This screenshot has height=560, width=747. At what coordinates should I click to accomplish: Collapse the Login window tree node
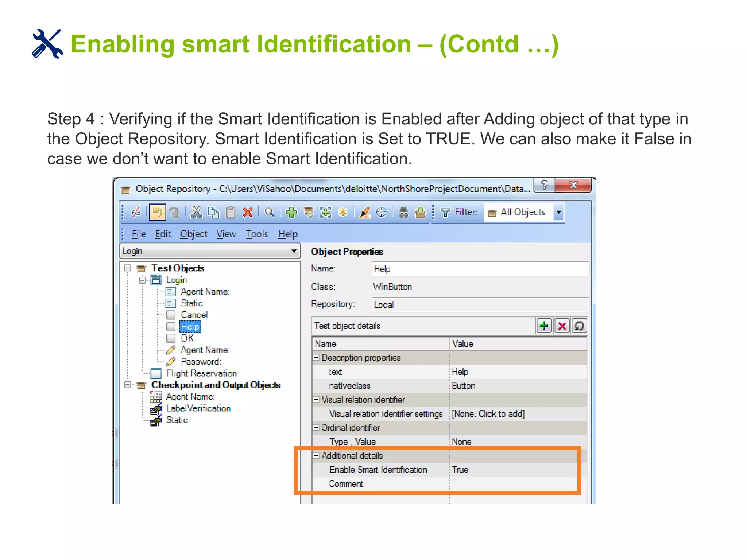point(142,280)
